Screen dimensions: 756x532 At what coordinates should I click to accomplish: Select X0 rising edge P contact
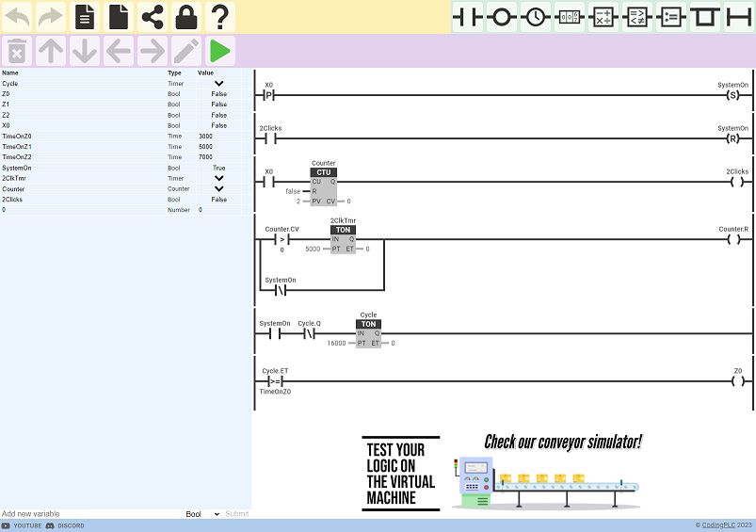pyautogui.click(x=269, y=95)
